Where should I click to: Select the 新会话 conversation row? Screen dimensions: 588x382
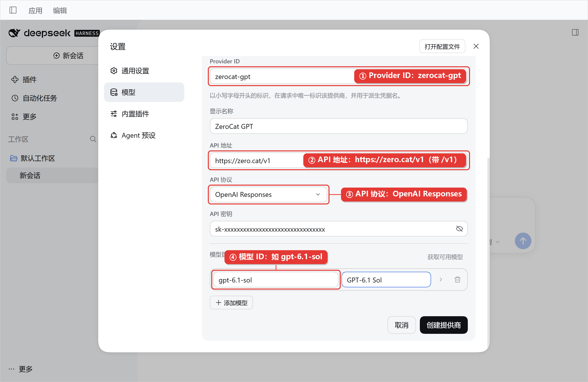(52, 175)
